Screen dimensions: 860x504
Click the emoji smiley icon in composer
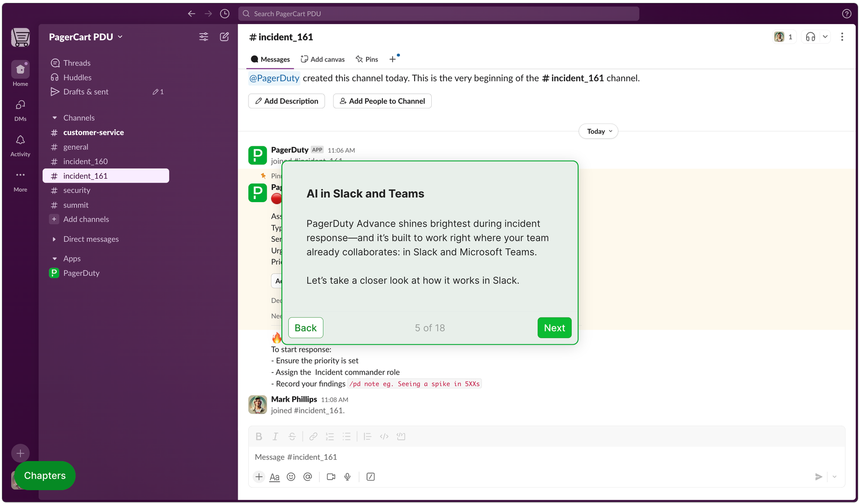coord(291,476)
